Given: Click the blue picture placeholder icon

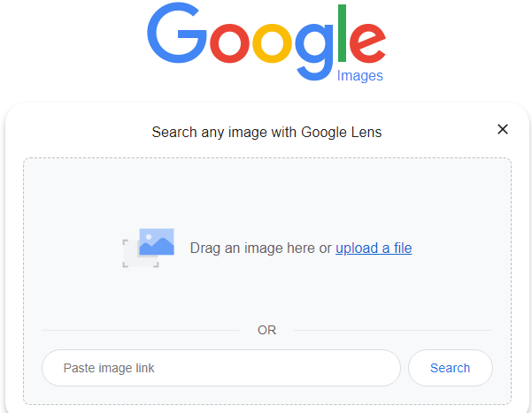Looking at the screenshot, I should [157, 241].
